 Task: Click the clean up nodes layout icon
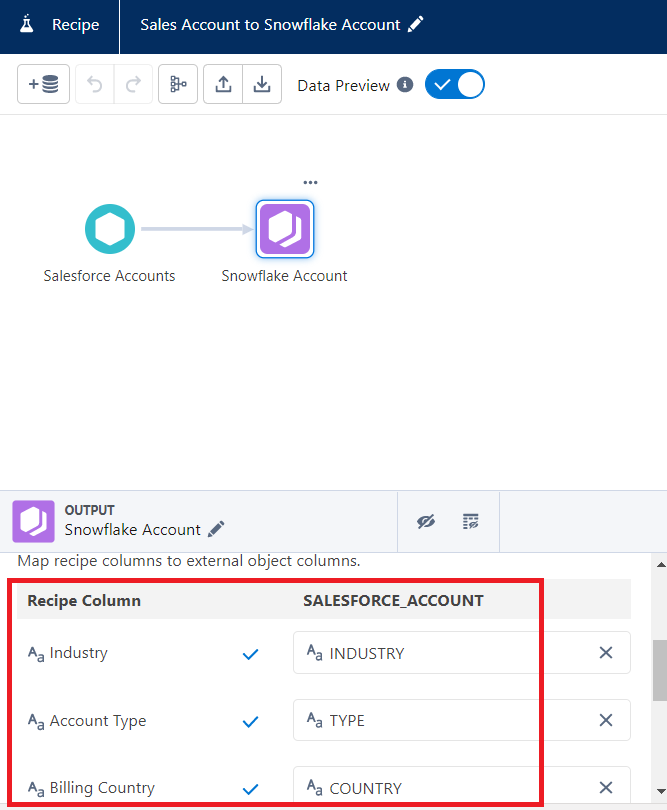178,84
